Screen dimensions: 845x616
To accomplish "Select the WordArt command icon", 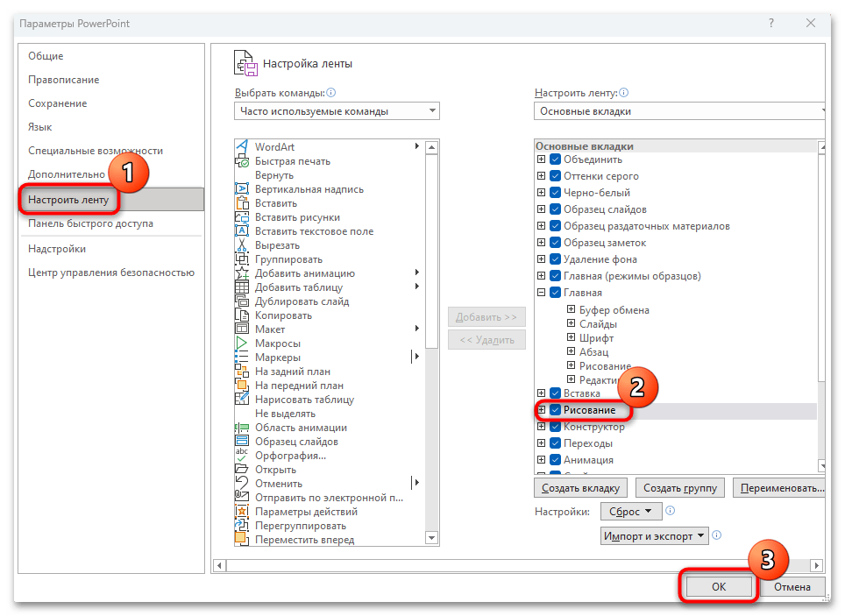I will click(x=242, y=146).
